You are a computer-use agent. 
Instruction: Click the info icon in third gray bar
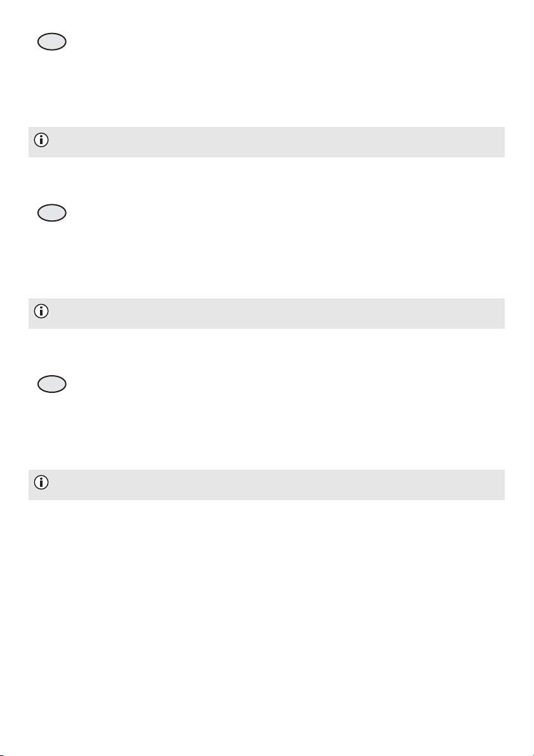[41, 482]
